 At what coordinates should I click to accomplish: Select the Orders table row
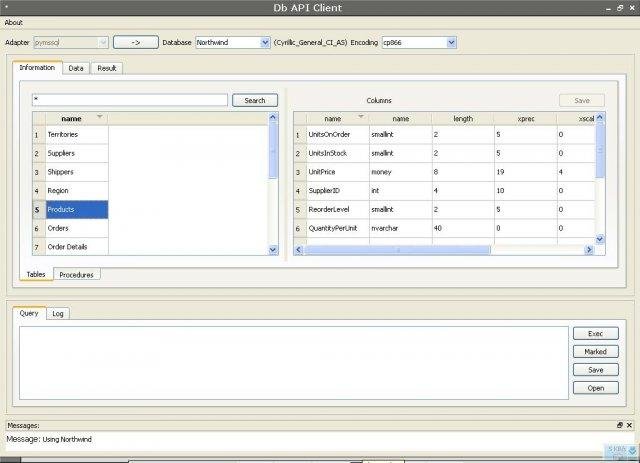[77, 228]
